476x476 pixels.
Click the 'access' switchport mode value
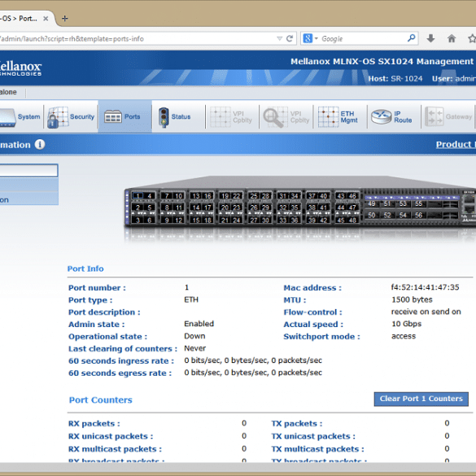(x=404, y=336)
